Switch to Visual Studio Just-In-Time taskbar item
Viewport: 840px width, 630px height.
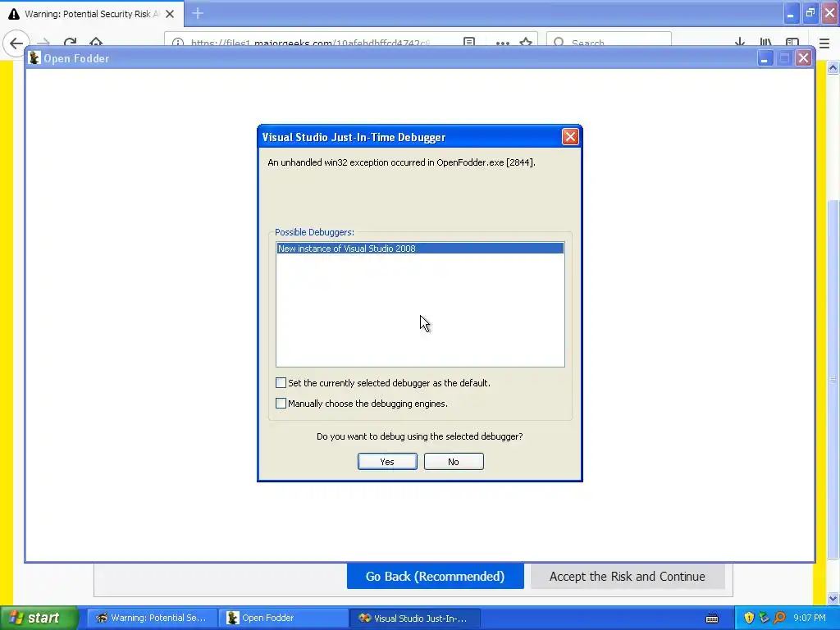click(x=414, y=618)
